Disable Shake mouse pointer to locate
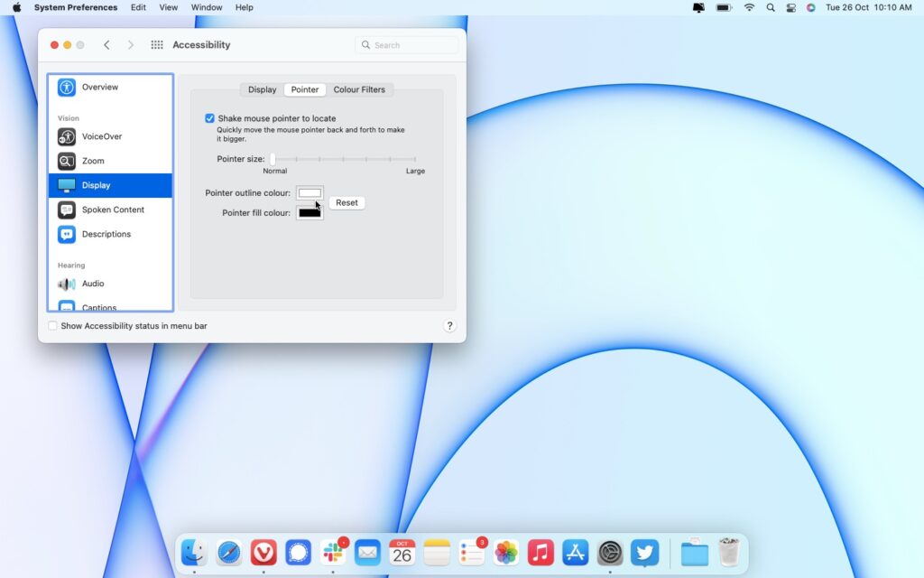Viewport: 924px width, 578px height. [210, 118]
